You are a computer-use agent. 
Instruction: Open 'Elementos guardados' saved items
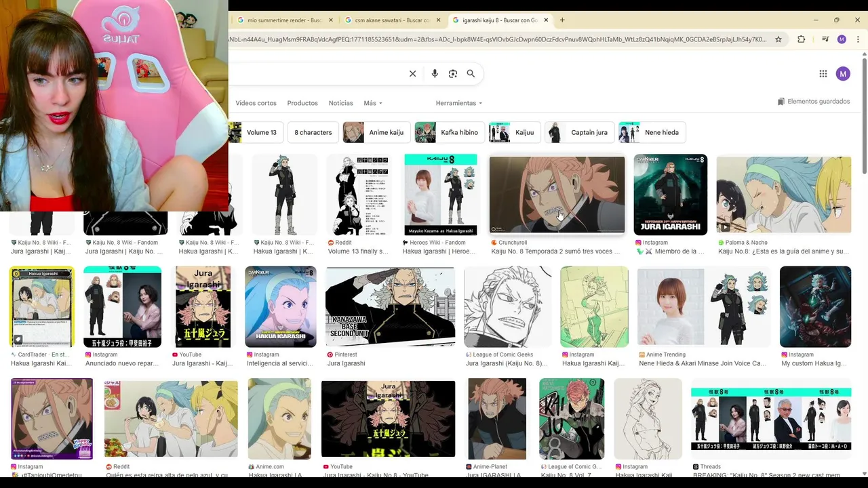pyautogui.click(x=814, y=102)
